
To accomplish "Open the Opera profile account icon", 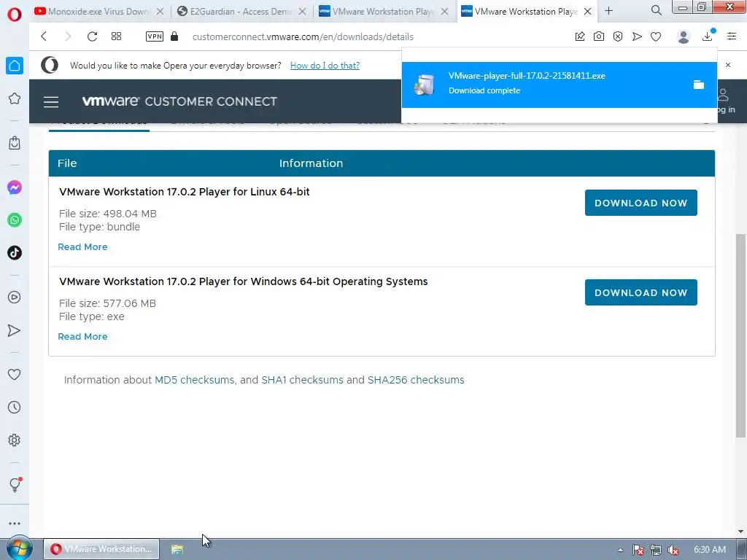I will (x=684, y=36).
